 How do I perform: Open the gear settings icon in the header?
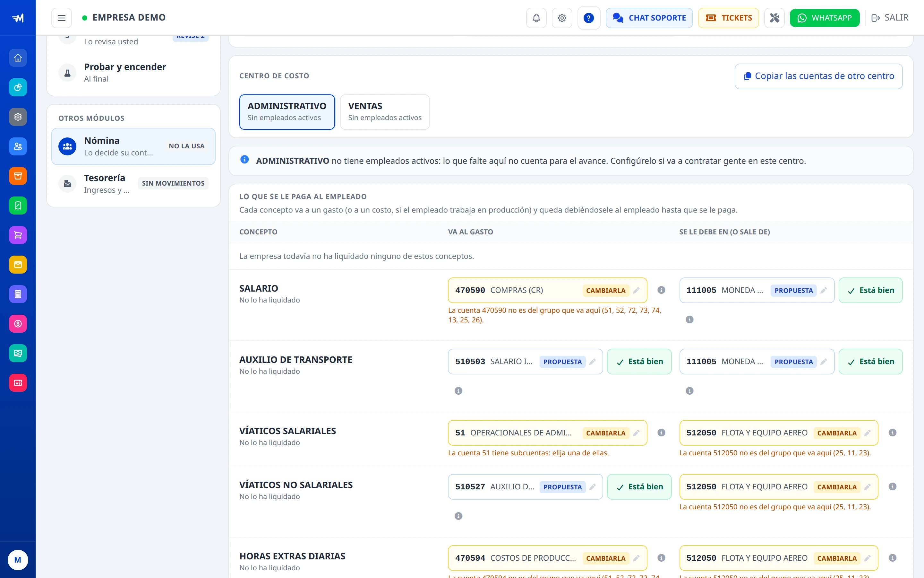[x=562, y=18]
